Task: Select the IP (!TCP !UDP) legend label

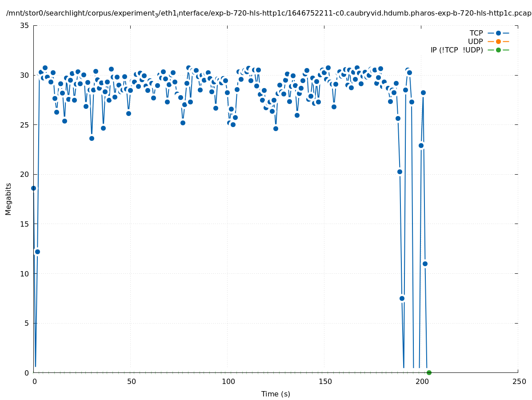Action: coord(456,50)
